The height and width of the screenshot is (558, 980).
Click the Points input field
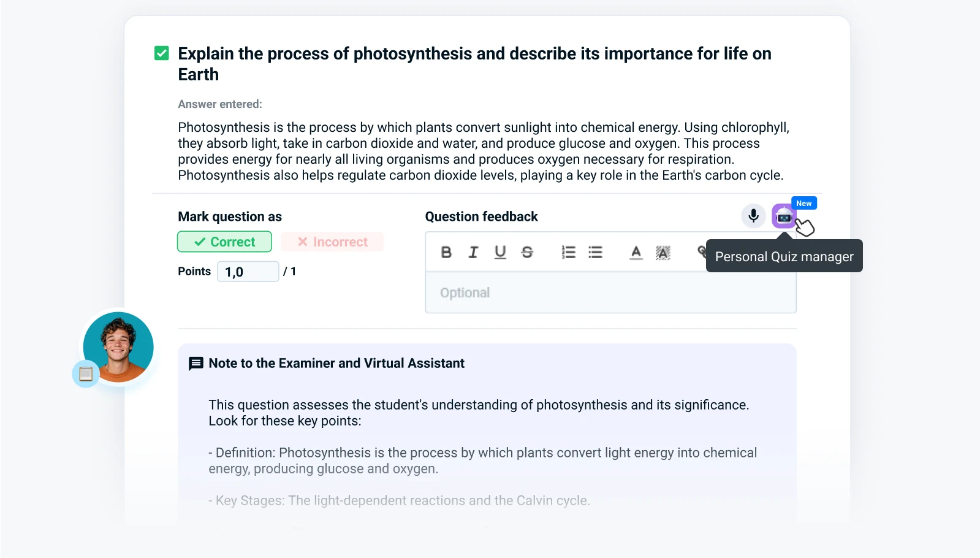click(x=248, y=272)
